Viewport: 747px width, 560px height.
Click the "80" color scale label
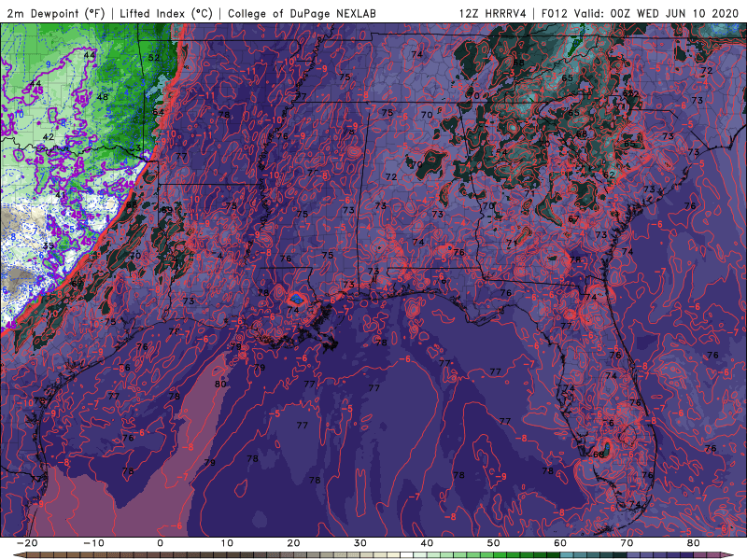tap(694, 543)
